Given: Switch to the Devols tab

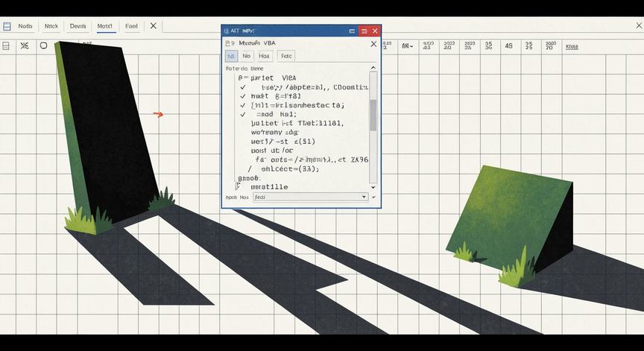Looking at the screenshot, I should click(x=78, y=26).
